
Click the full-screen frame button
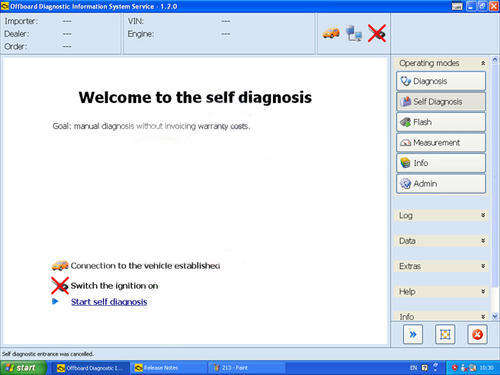(x=445, y=334)
